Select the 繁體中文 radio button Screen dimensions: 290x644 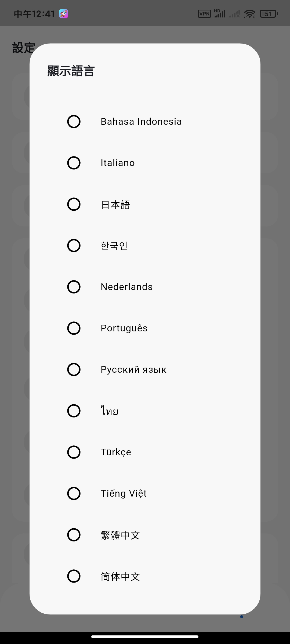click(x=74, y=535)
